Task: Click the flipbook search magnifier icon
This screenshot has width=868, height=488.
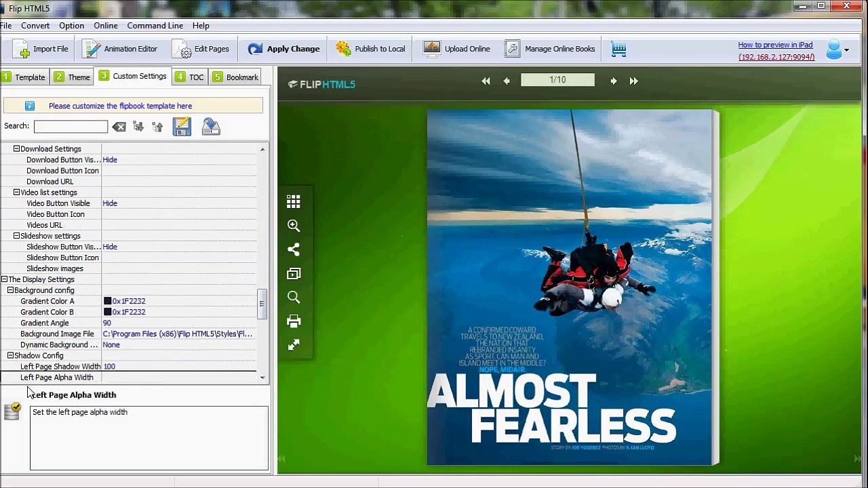Action: [294, 297]
